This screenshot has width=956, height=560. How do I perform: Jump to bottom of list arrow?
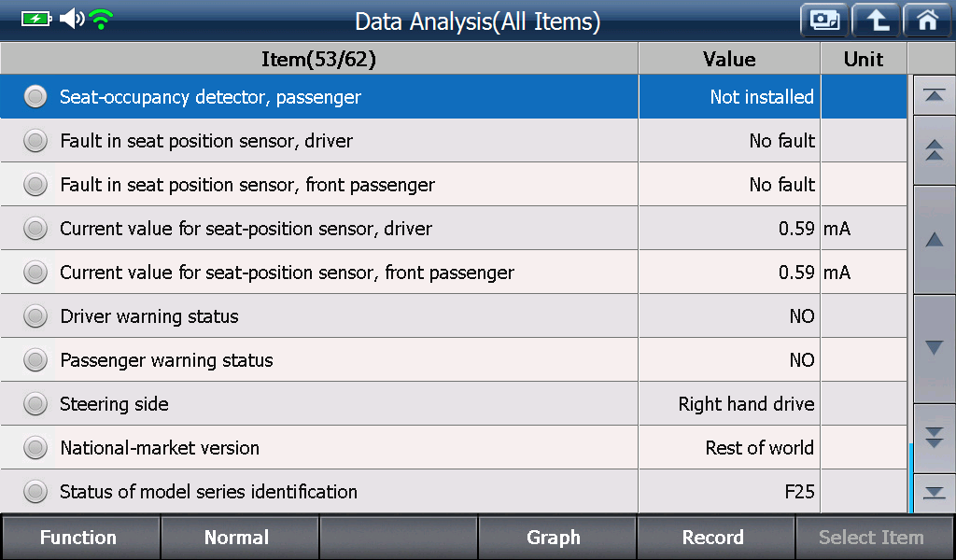pos(934,493)
